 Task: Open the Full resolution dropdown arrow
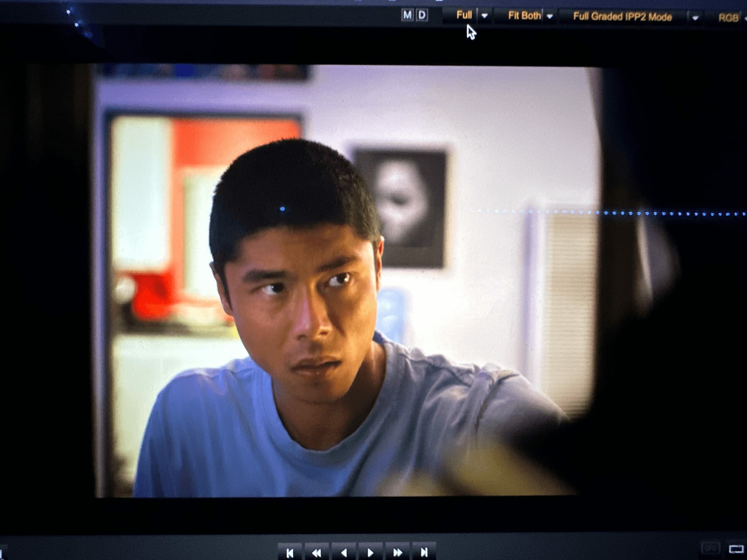click(485, 16)
